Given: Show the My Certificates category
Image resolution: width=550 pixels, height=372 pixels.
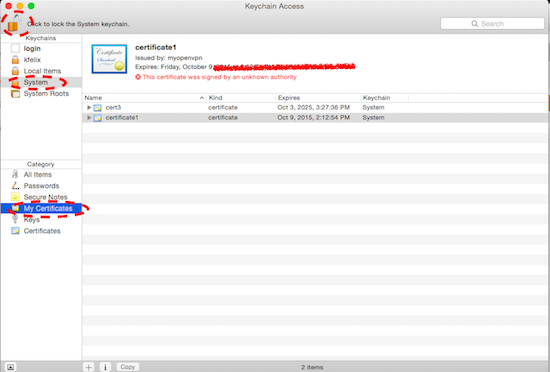Looking at the screenshot, I should pyautogui.click(x=41, y=208).
